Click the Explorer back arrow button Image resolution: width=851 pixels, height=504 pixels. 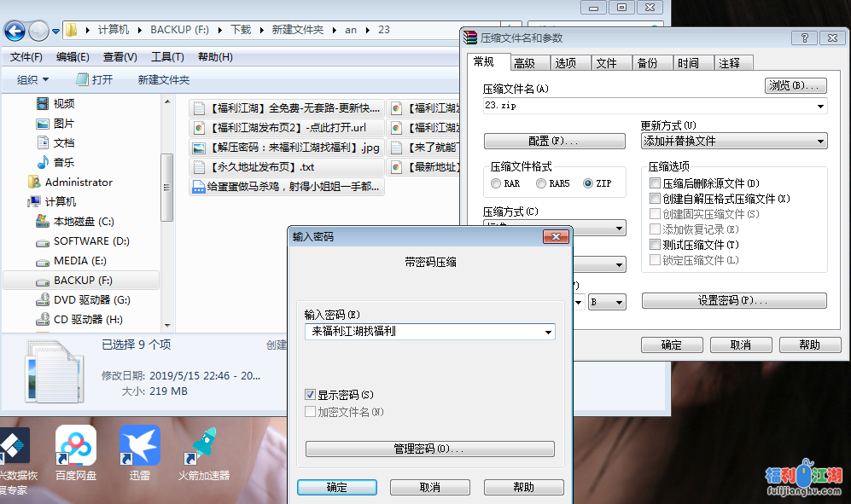tap(15, 32)
